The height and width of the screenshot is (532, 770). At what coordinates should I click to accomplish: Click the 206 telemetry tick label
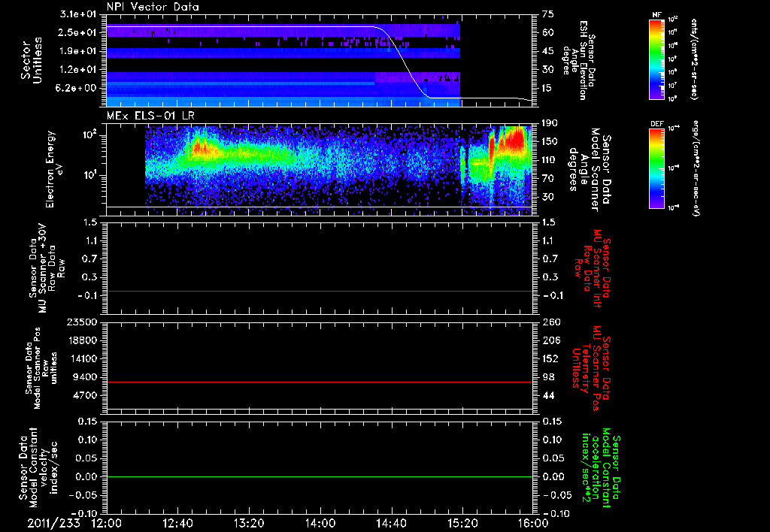[550, 340]
